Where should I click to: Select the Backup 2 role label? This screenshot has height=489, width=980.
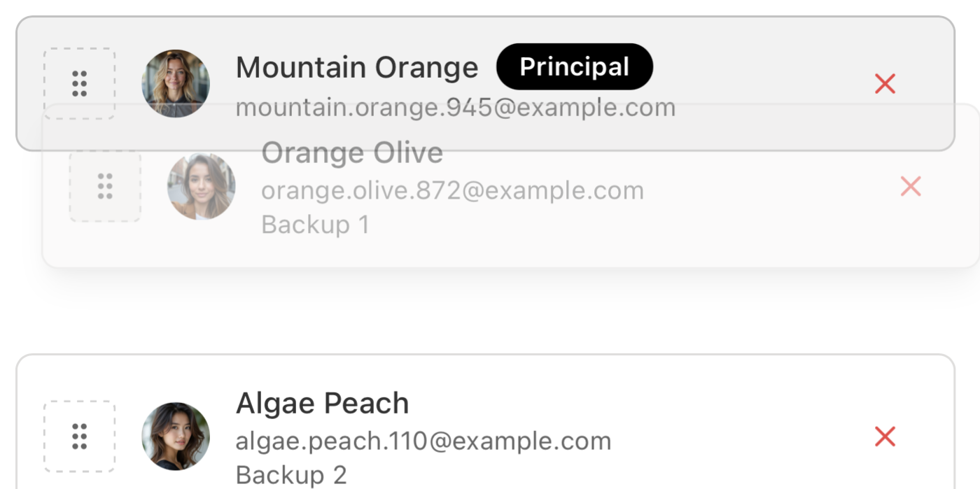[x=291, y=475]
